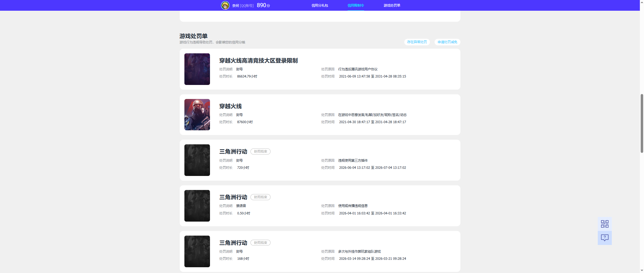Click the 穿越火线高清竞技大区登录限制 title

point(258,60)
